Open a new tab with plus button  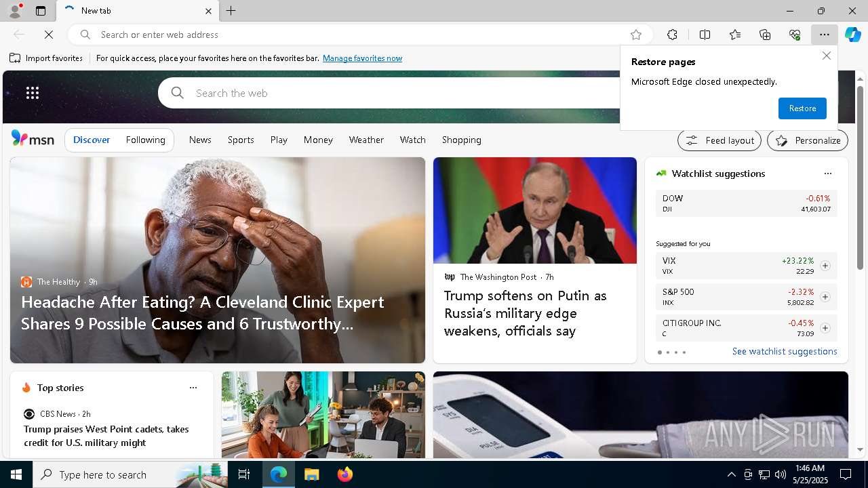click(231, 11)
